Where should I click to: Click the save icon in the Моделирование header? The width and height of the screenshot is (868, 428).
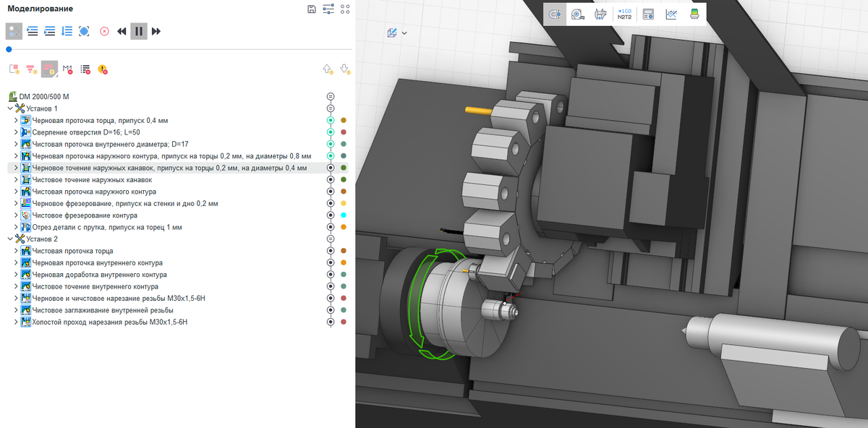311,9
